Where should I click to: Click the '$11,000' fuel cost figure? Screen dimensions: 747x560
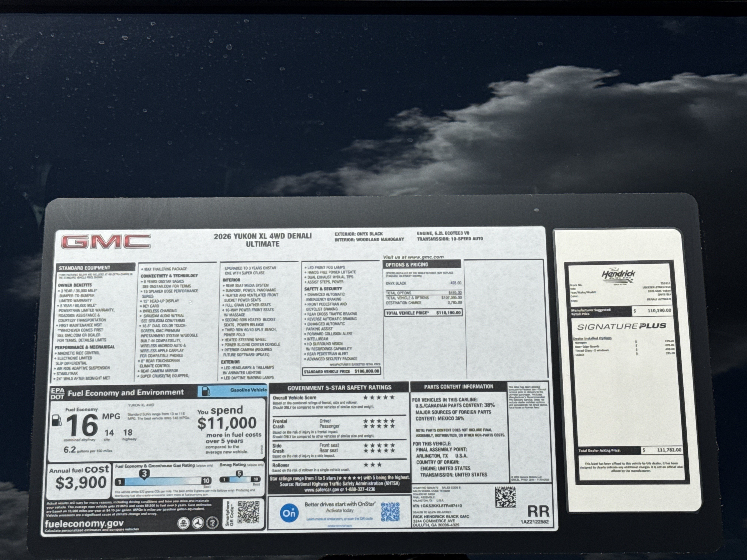227,423
